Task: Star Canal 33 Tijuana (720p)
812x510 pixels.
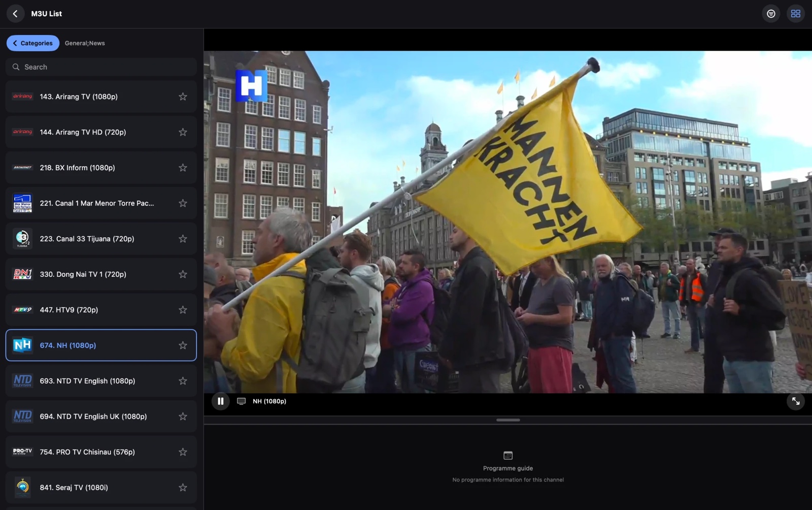Action: click(x=183, y=239)
